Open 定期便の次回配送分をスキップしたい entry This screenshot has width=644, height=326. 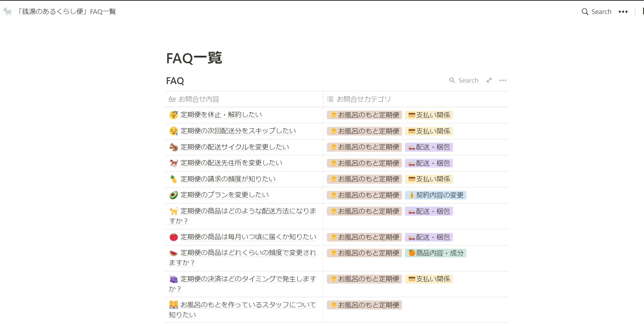click(x=238, y=131)
